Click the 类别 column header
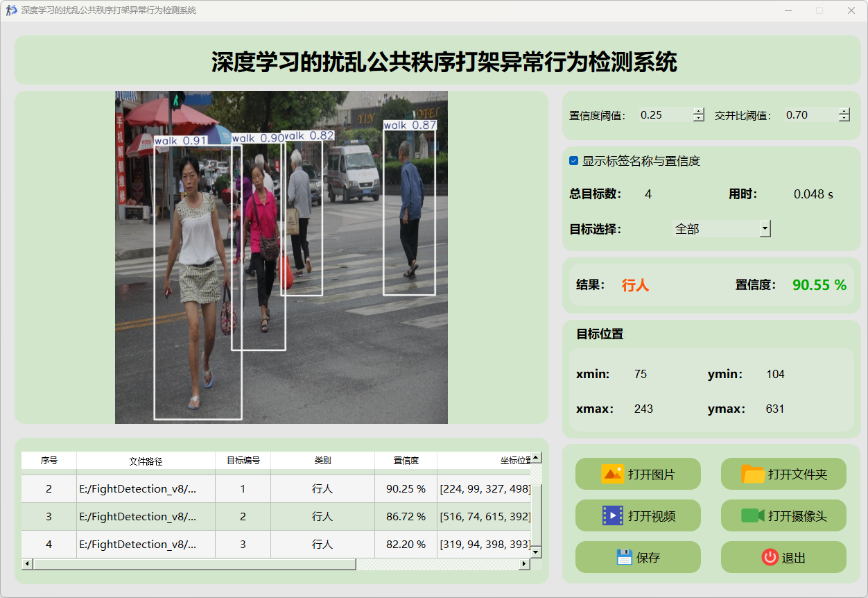Image resolution: width=868 pixels, height=598 pixels. [x=322, y=461]
